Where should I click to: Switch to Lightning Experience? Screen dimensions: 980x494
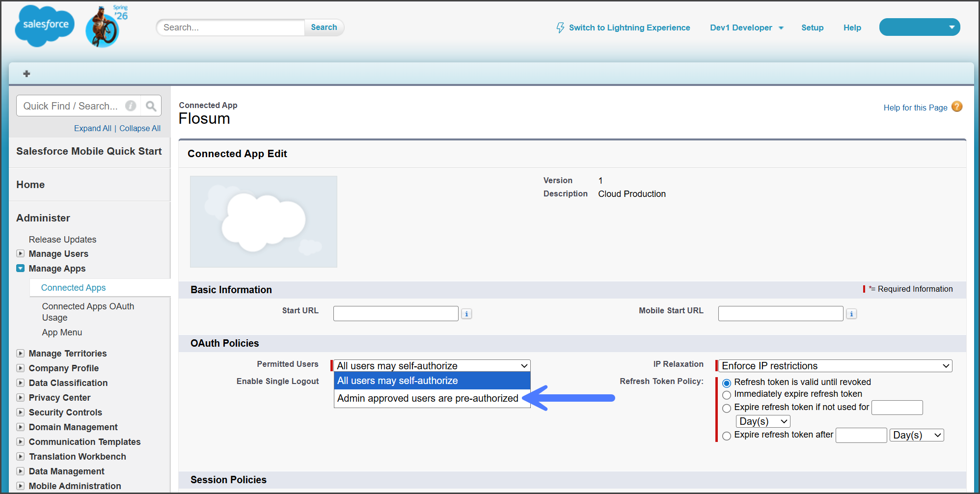pyautogui.click(x=623, y=28)
